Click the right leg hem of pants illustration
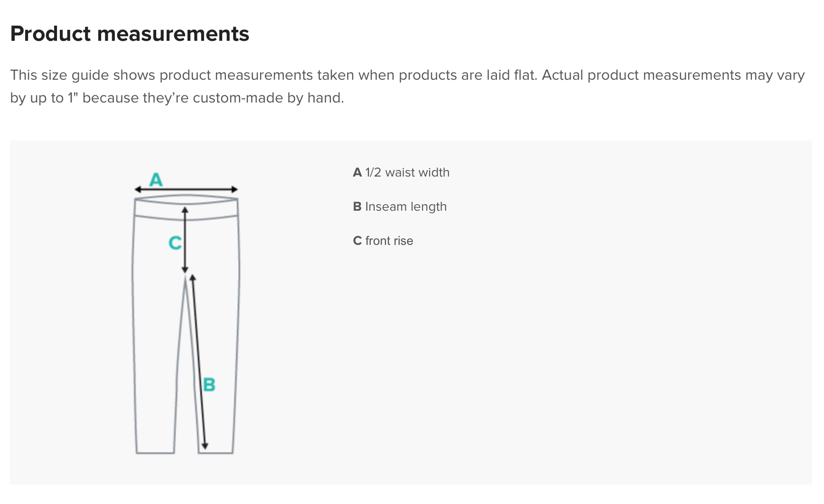Screen dimensions: 824x504 216,452
